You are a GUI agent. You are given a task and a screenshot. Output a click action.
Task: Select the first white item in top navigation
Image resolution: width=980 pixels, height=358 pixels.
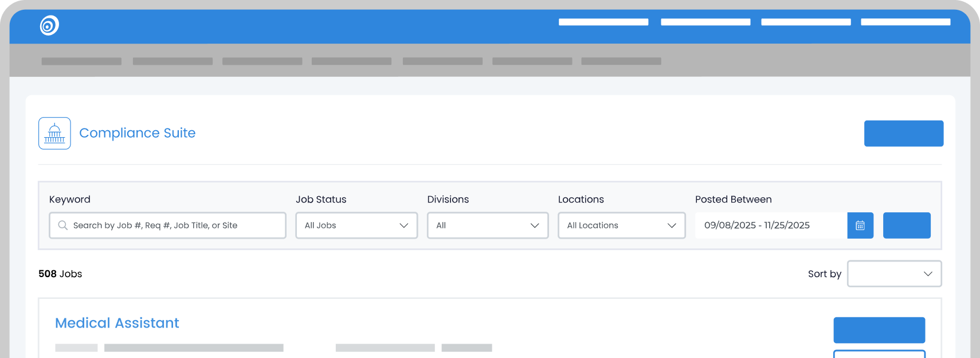[603, 22]
